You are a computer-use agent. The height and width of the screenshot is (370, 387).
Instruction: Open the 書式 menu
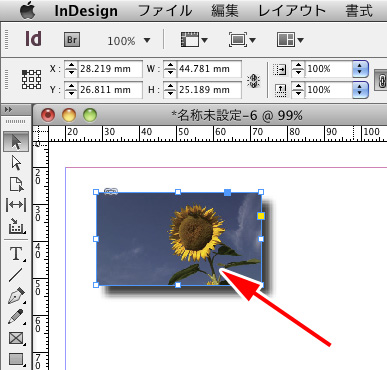(359, 11)
